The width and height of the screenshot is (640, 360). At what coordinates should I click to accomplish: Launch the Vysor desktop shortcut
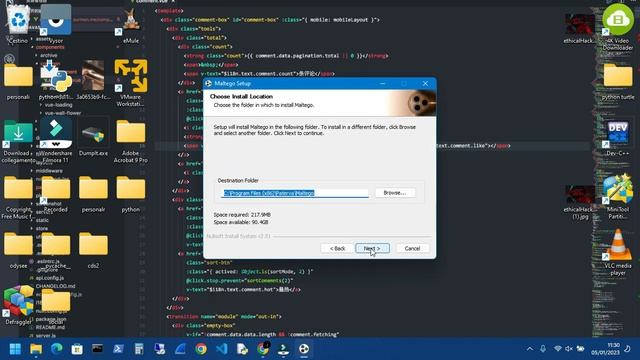pyautogui.click(x=56, y=24)
